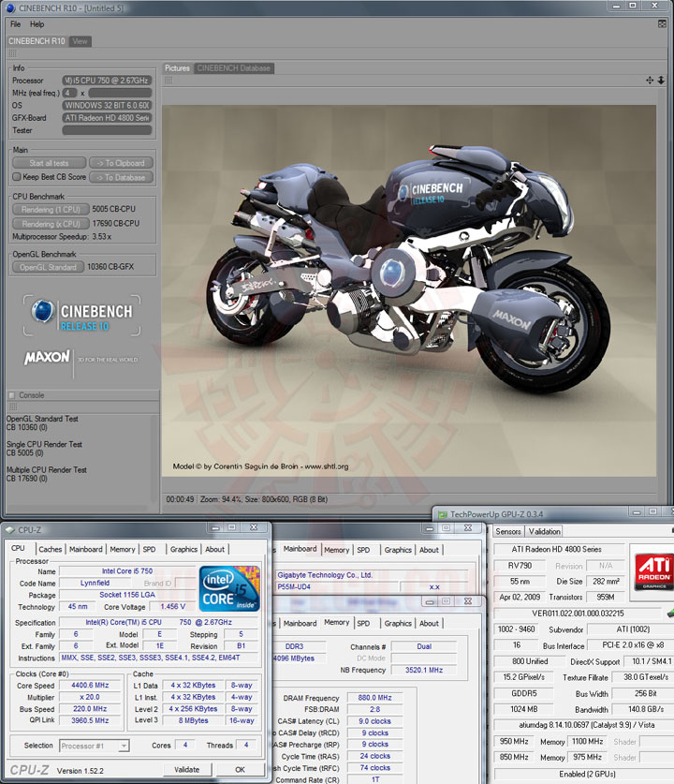This screenshot has height=784, width=674.
Task: Open the File menu in Cinebench
Action: tap(16, 24)
